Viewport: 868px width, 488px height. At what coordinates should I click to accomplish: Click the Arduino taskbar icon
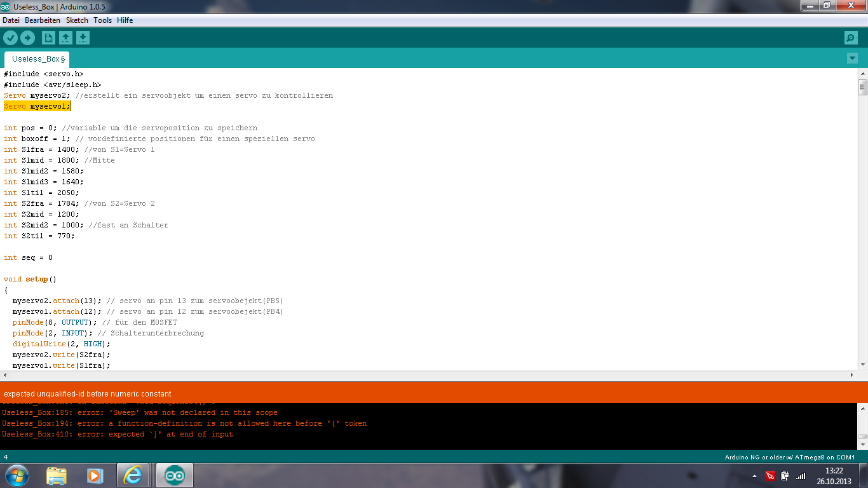pyautogui.click(x=175, y=475)
